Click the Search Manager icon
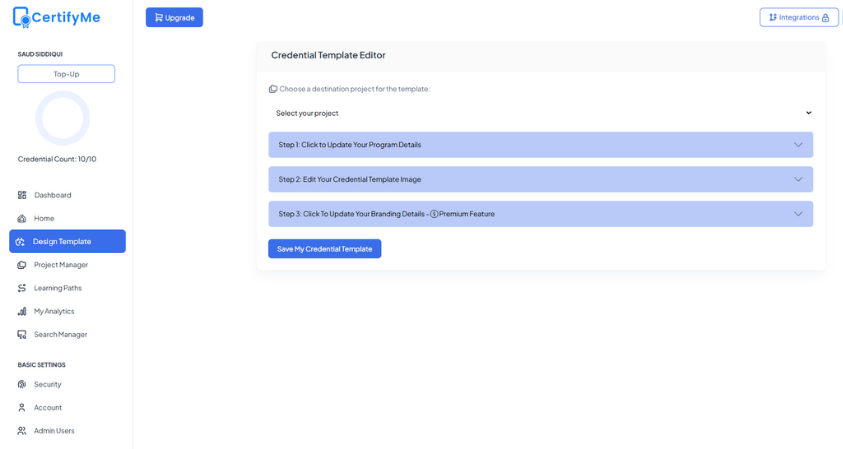 tap(22, 334)
